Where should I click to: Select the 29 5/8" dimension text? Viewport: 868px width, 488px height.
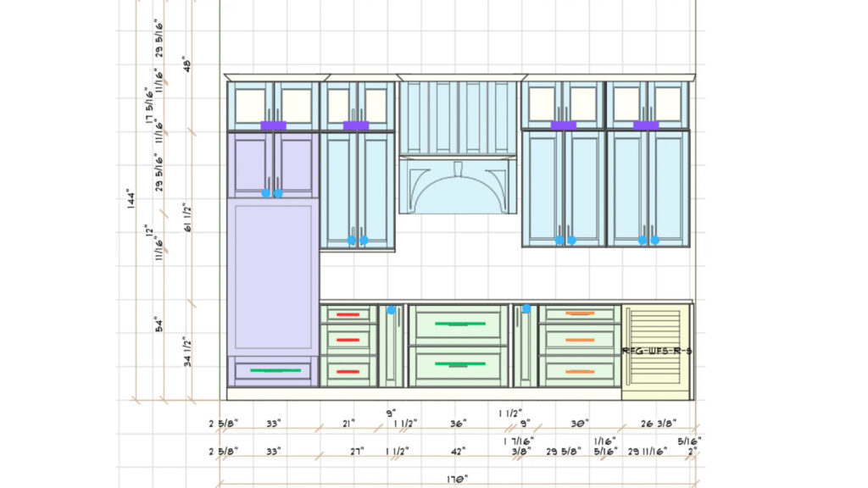(x=564, y=452)
